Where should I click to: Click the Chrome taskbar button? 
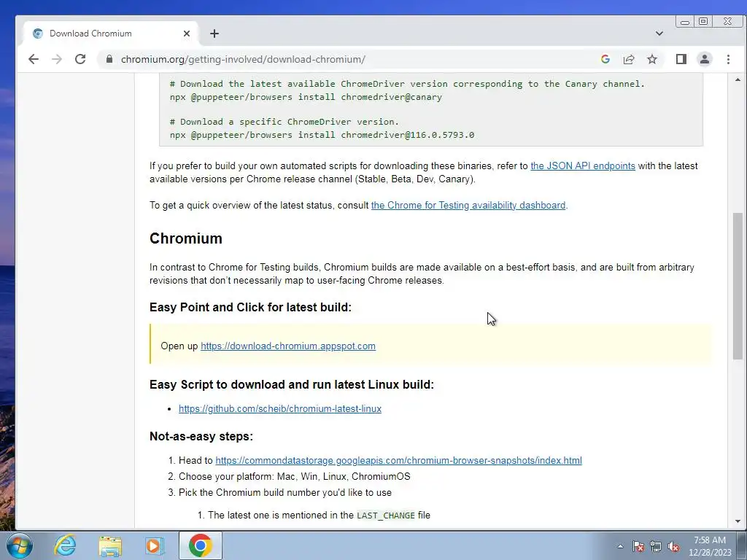coord(200,545)
